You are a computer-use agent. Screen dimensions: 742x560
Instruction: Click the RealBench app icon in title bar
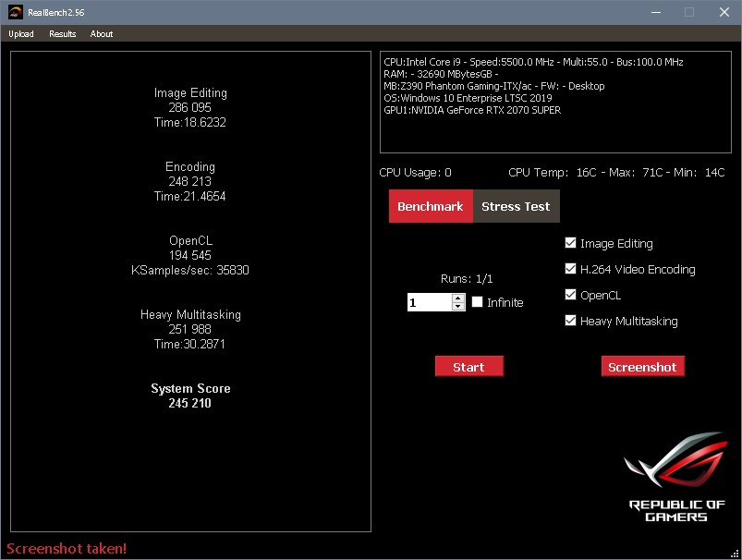[15, 12]
